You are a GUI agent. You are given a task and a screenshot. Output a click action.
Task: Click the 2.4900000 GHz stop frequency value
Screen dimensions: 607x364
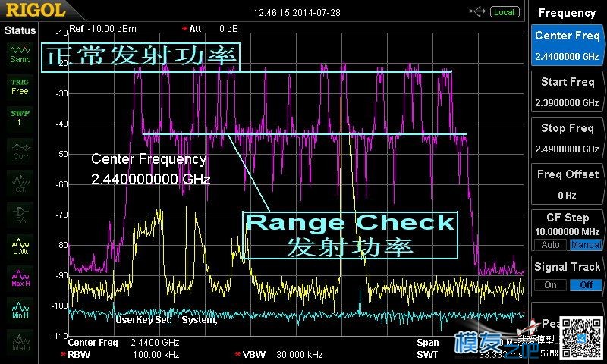[x=567, y=149]
